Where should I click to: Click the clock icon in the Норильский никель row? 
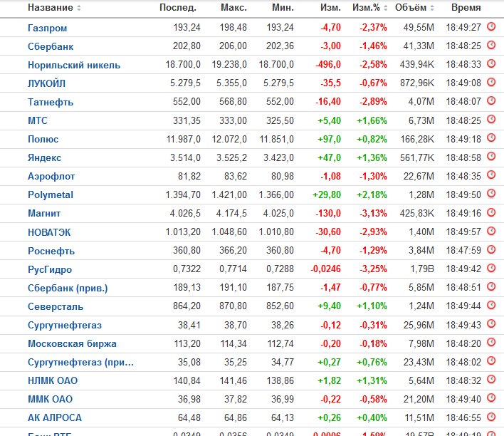(491, 63)
